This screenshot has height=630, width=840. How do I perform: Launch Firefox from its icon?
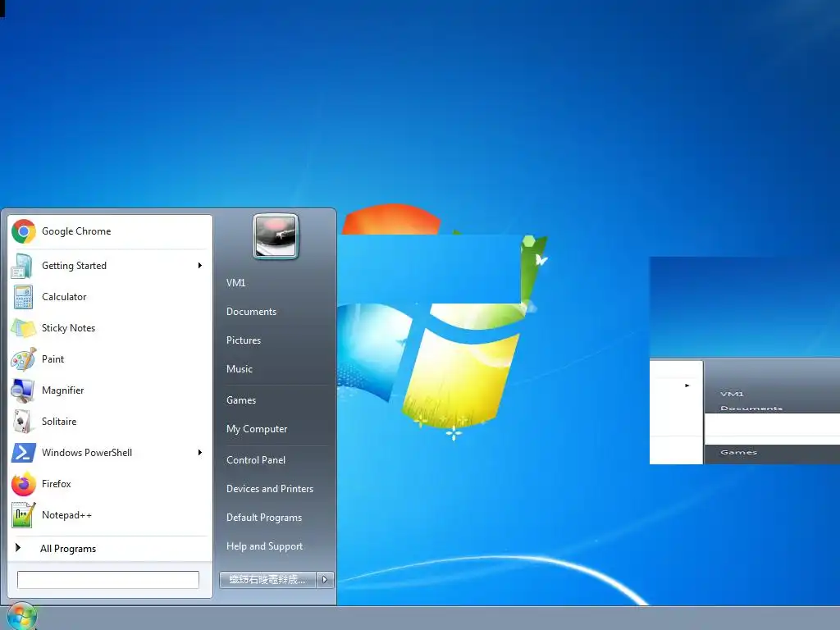[24, 484]
